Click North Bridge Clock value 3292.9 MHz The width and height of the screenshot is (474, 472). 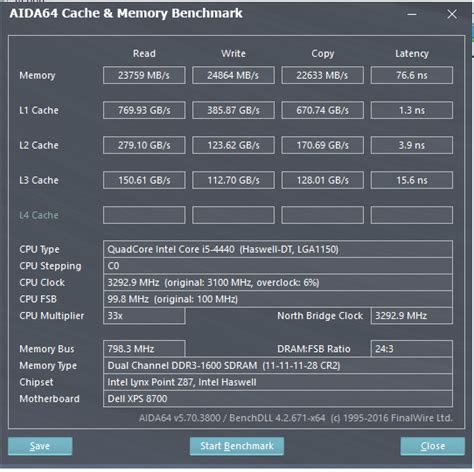pyautogui.click(x=412, y=315)
